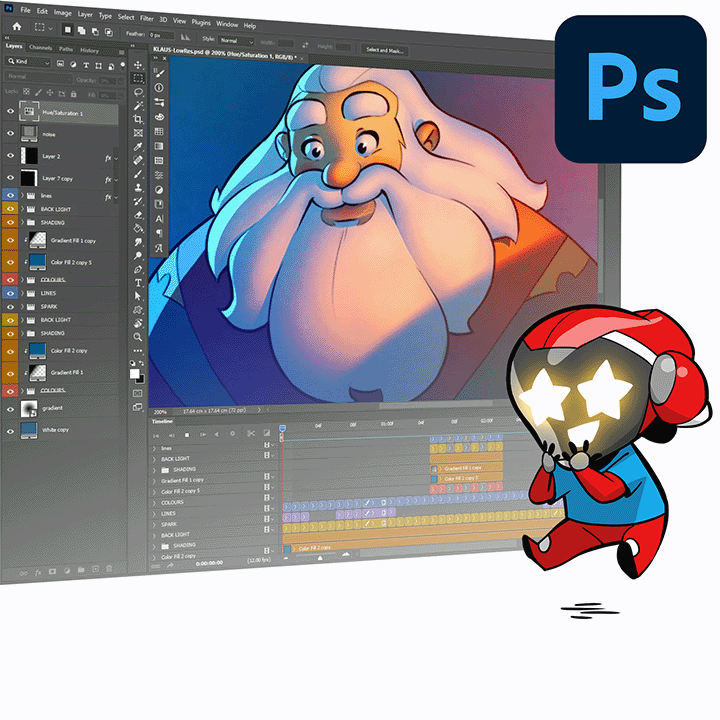Toggle visibility of Layer 7 copy
720x720 pixels.
pos(10,177)
